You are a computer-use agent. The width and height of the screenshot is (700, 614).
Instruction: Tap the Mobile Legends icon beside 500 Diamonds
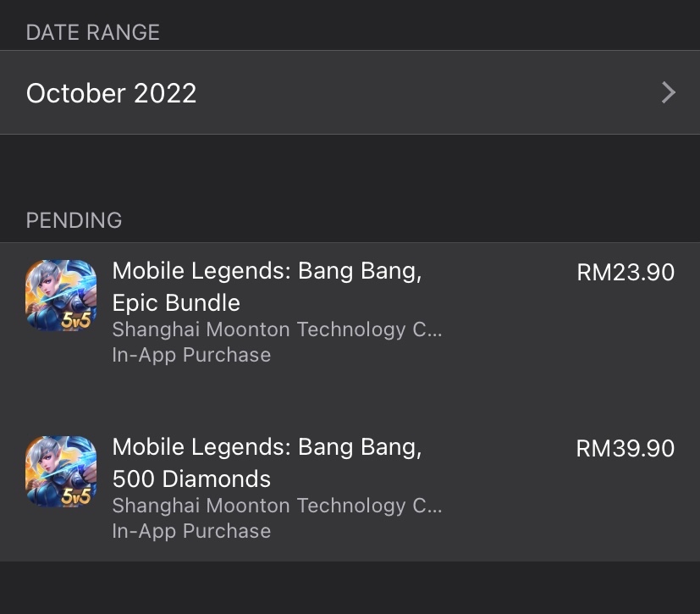click(x=61, y=472)
